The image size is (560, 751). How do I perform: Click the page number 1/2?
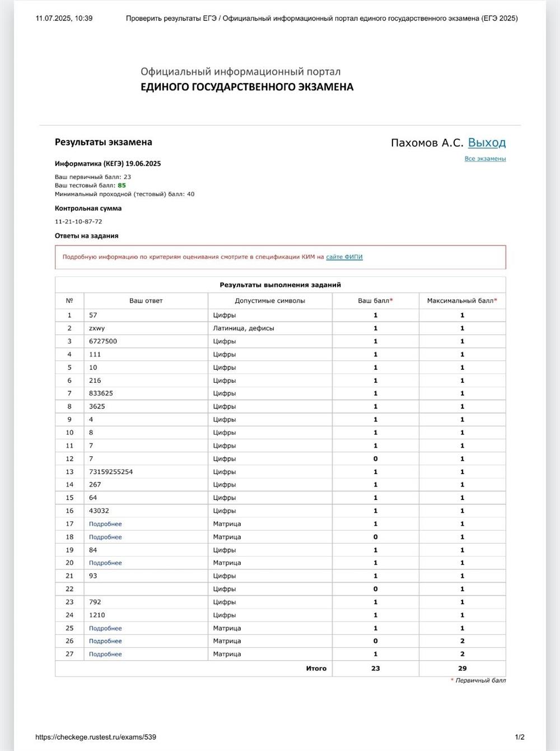(x=520, y=737)
